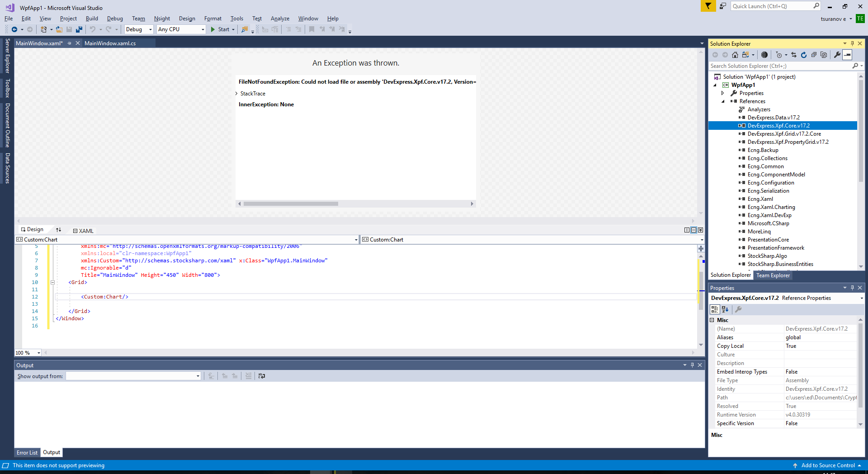
Task: Click Refresh icon in Solution Explorer
Action: pyautogui.click(x=804, y=55)
